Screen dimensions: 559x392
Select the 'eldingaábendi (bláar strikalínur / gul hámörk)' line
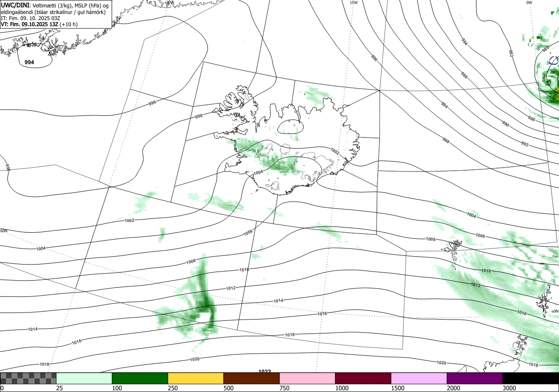[x=53, y=12]
